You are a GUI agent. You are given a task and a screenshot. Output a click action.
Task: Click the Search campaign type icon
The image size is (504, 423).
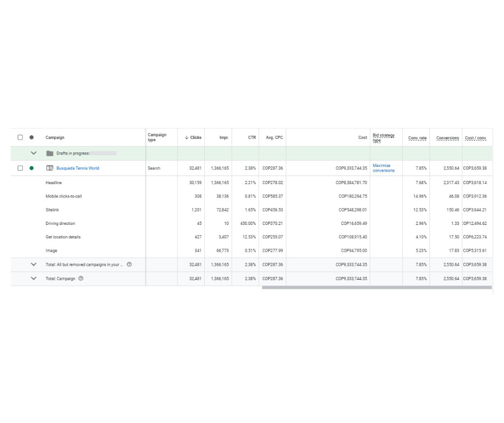50,168
